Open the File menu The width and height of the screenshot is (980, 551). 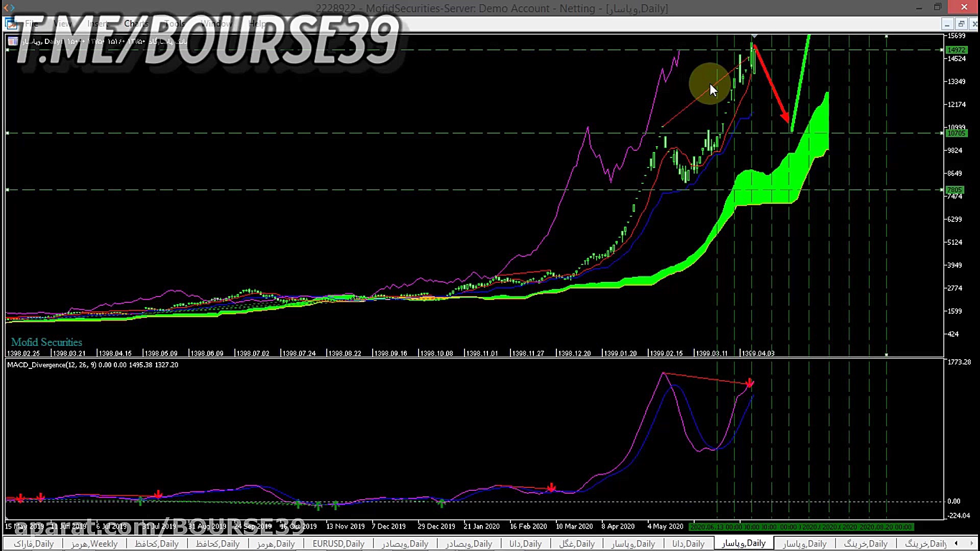[31, 23]
